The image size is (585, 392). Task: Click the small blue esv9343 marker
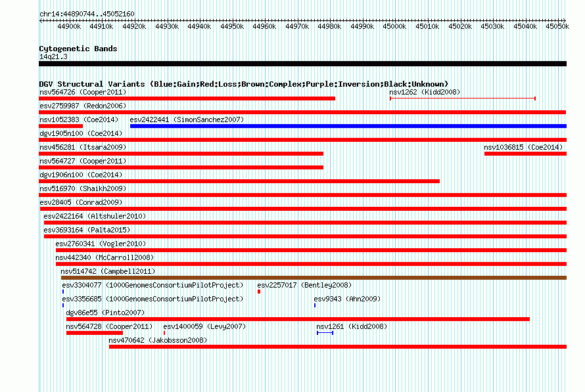pos(315,305)
